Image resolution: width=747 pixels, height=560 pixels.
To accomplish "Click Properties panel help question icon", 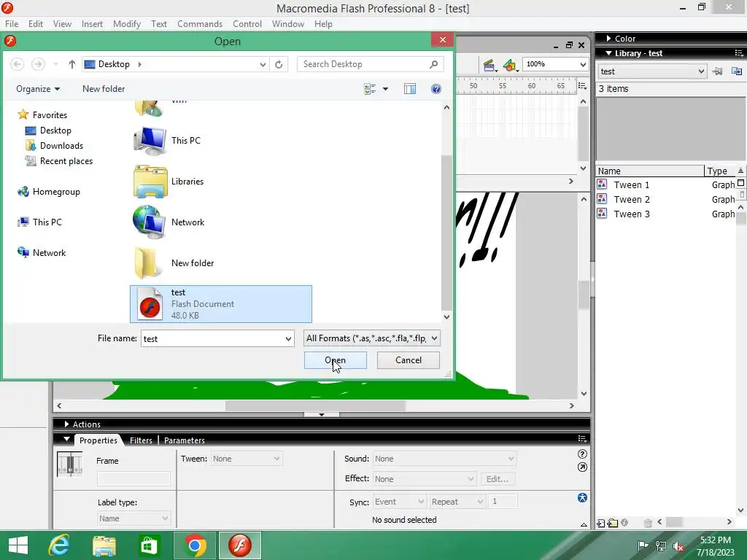I will click(x=582, y=454).
